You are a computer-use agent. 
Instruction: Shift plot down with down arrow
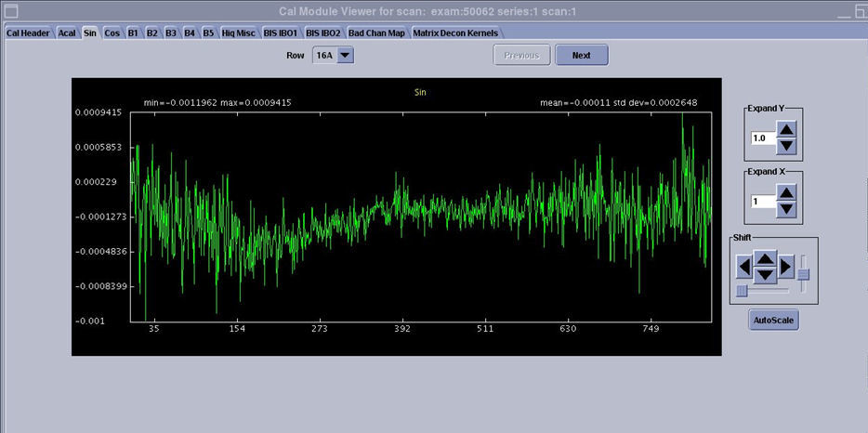764,276
